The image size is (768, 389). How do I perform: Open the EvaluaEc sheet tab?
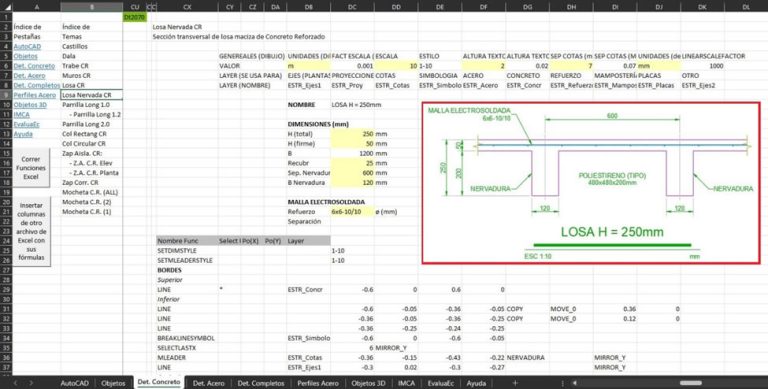(x=440, y=383)
